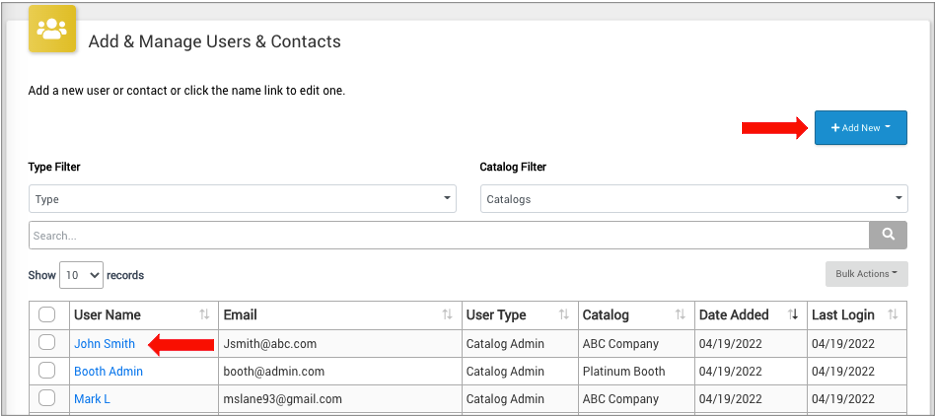This screenshot has width=938, height=420.
Task: Sort by Date Added column arrows
Action: click(793, 315)
